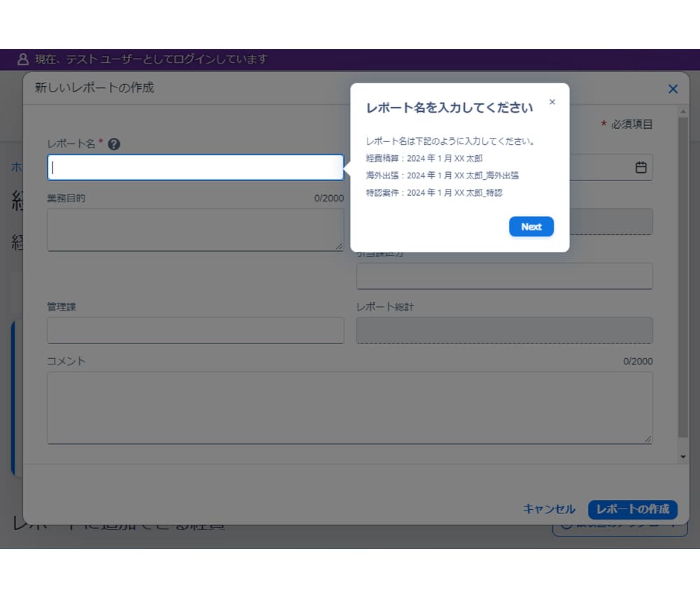
Task: Click the scrollbar up arrow icon
Action: [683, 110]
